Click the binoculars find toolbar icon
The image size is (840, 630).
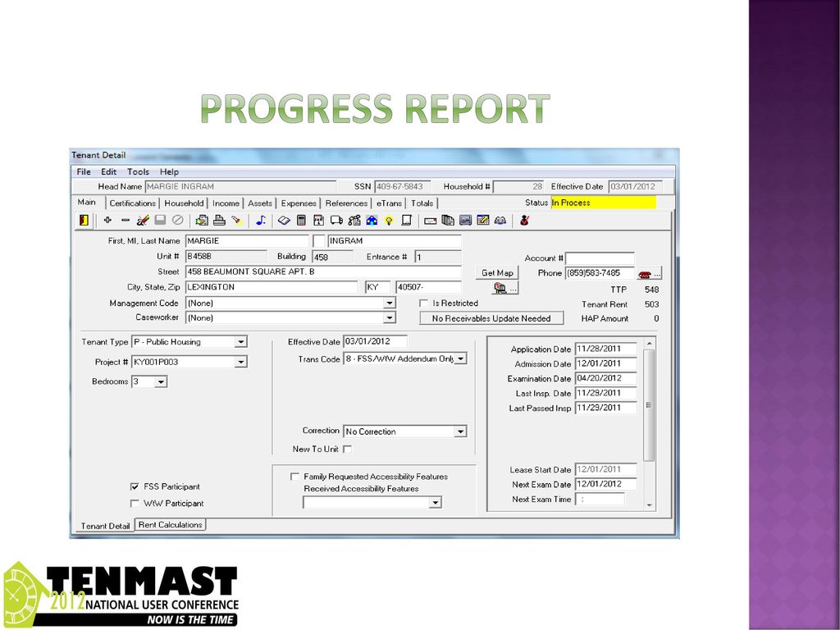tap(500, 220)
